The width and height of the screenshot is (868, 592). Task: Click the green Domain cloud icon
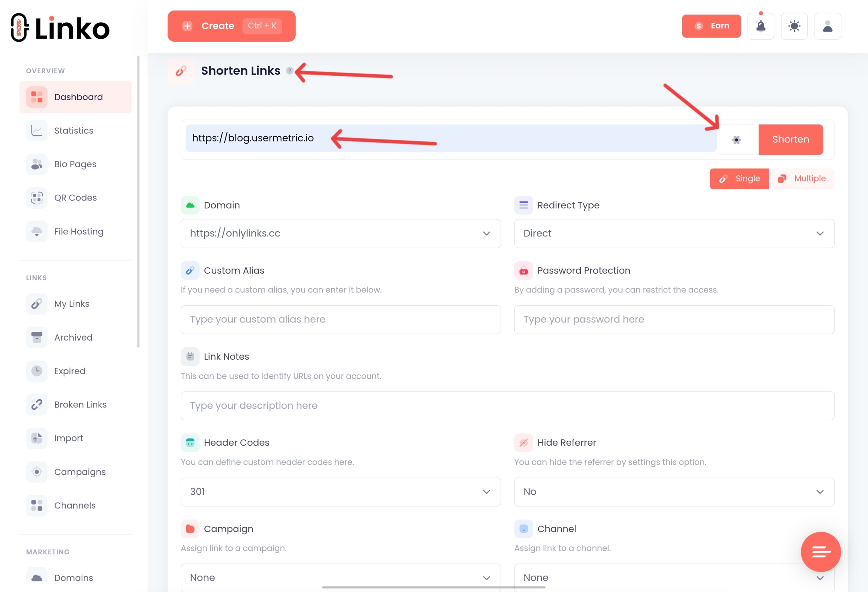coord(190,205)
